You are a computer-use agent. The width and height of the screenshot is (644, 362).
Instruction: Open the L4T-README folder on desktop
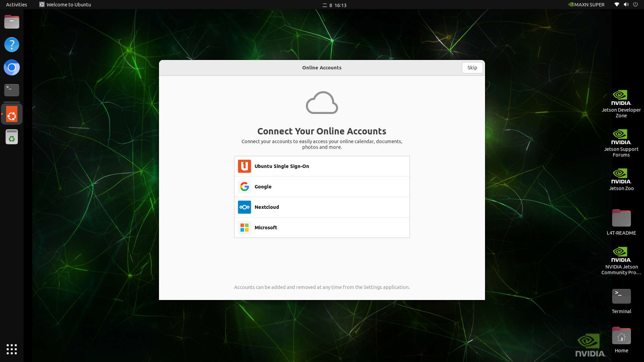tap(621, 222)
